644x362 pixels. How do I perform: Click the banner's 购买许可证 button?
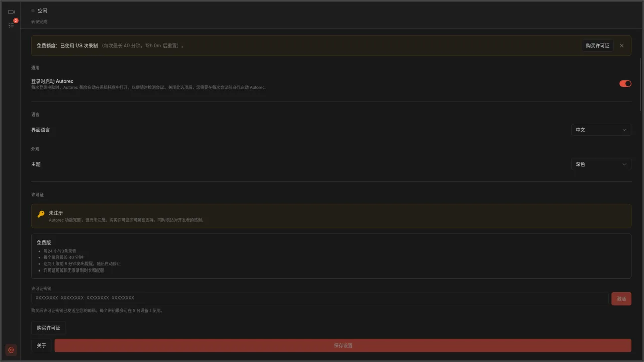(598, 46)
